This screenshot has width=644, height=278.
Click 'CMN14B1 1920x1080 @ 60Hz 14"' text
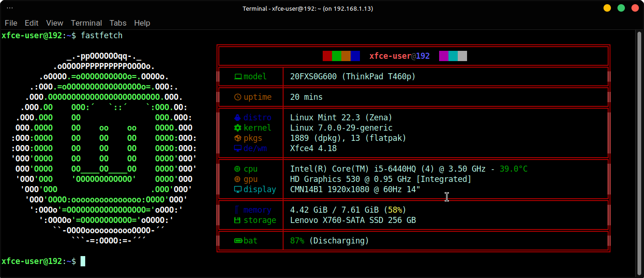355,189
